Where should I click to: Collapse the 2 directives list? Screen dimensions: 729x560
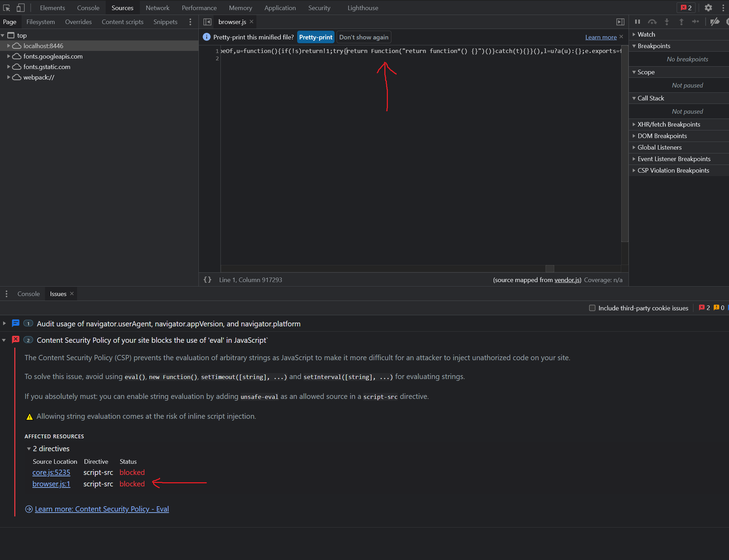(29, 449)
